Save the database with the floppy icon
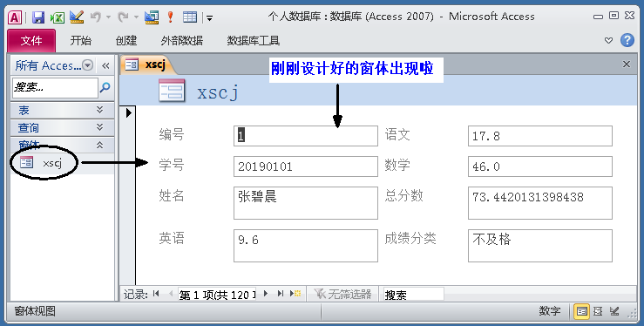644x326 pixels. [38, 17]
